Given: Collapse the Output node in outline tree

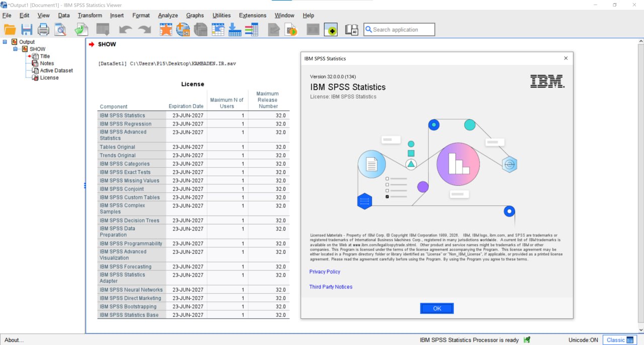Looking at the screenshot, I should tap(5, 42).
